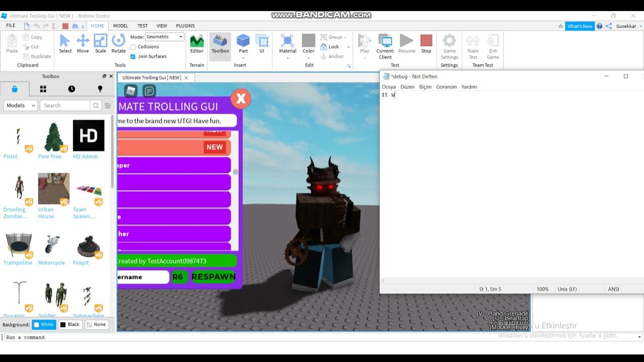This screenshot has height=362, width=644.
Task: Switch to the TEST ribbon tab
Action: [143, 26]
